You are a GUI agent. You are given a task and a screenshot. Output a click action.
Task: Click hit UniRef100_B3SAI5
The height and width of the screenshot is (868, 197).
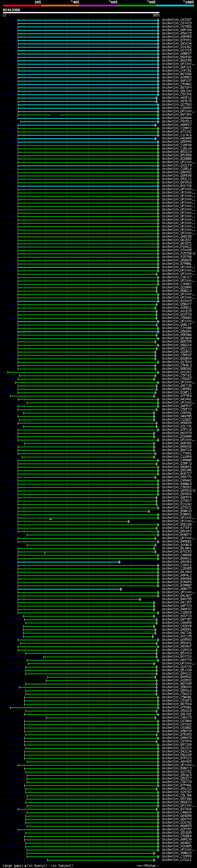177,301
